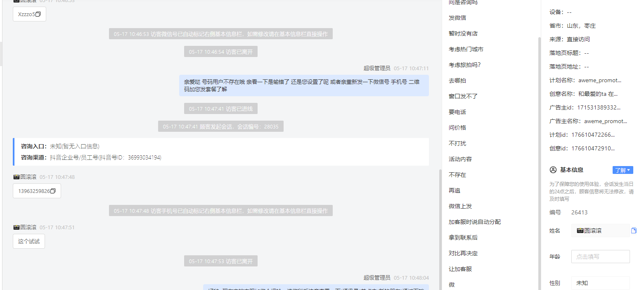Viewport: 644px width, 290px height.
Task: Copy the customer name 圆滚滚 icon
Action: tap(634, 231)
